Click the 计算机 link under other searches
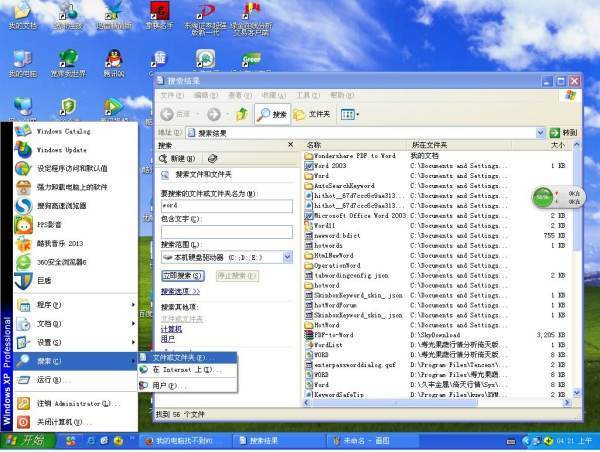 [171, 328]
